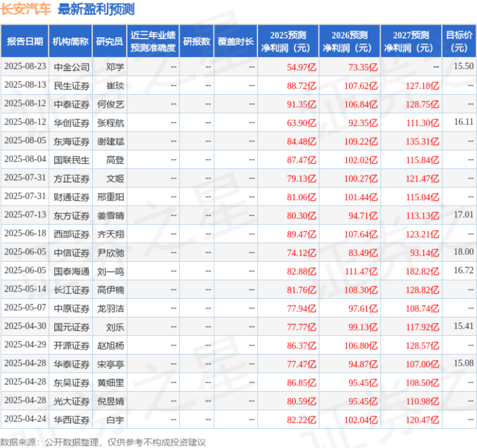The height and width of the screenshot is (448, 477).
Task: Click the 17.01 target price
Action: point(464,215)
